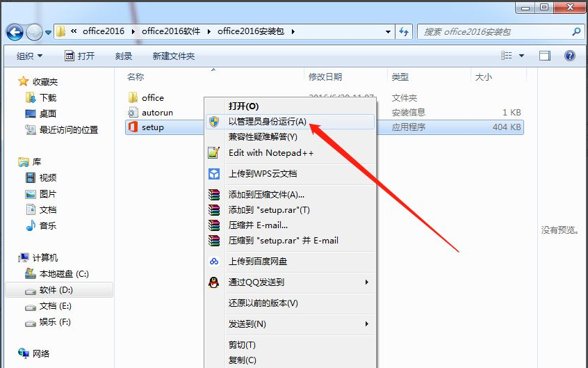
Task: Open the view options dropdown arrow
Action: pos(522,56)
